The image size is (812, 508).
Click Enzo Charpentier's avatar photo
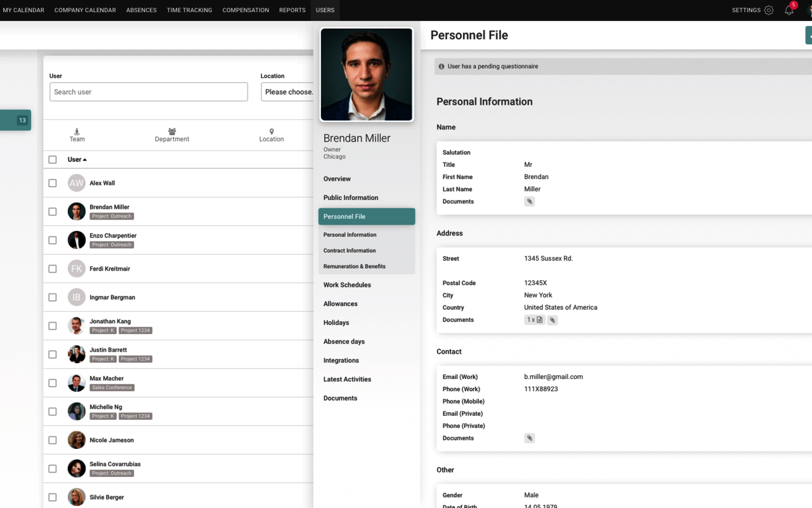77,240
